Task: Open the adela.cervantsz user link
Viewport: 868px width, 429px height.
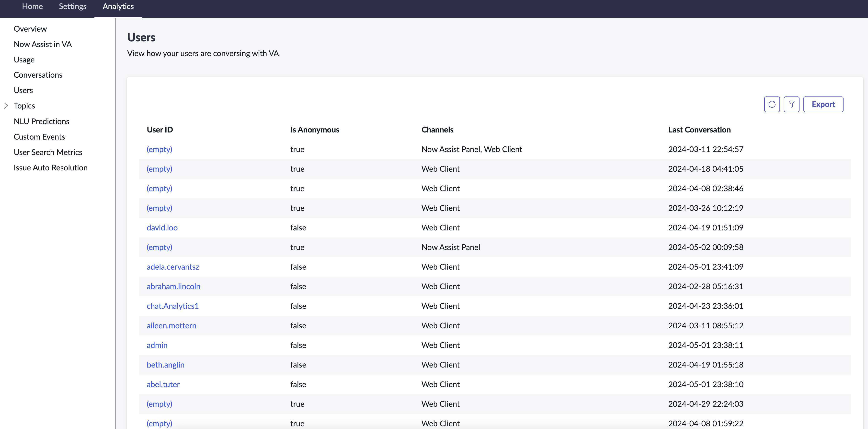Action: tap(173, 267)
